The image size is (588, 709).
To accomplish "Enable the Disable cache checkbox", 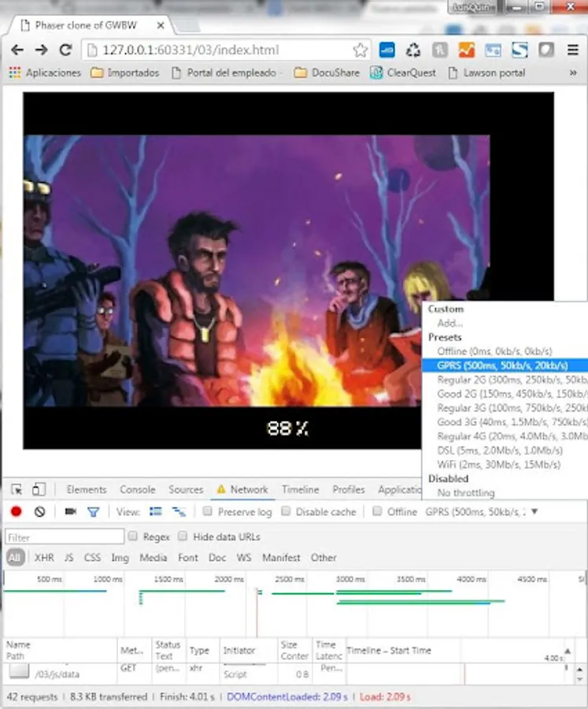I will 286,511.
